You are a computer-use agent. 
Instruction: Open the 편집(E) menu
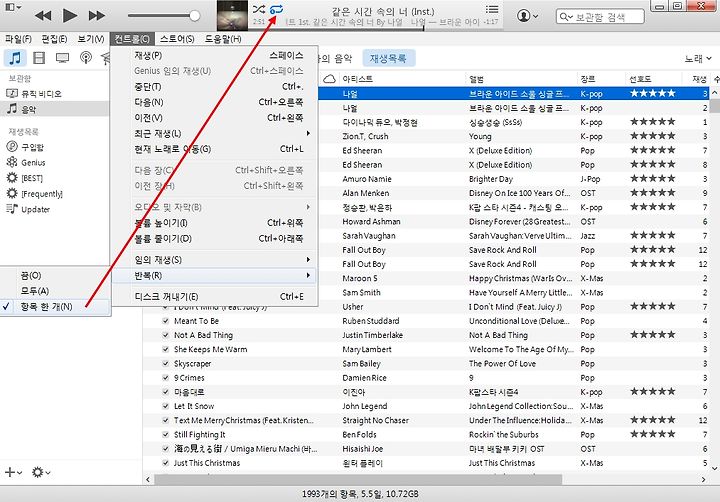pos(54,39)
